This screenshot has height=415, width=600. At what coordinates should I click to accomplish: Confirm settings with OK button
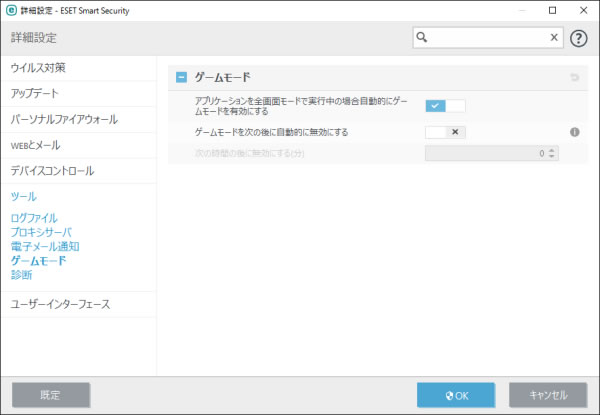click(456, 395)
